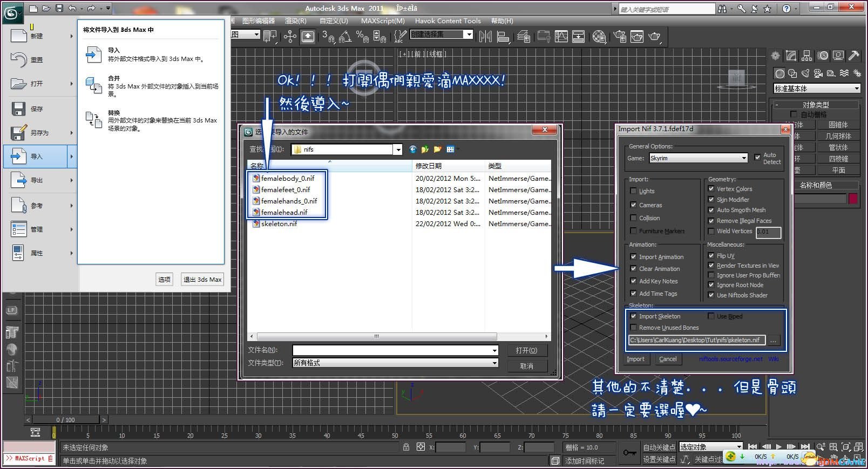Click the Reset (重置) icon
Image resolution: width=868 pixels, height=469 pixels.
[x=18, y=59]
